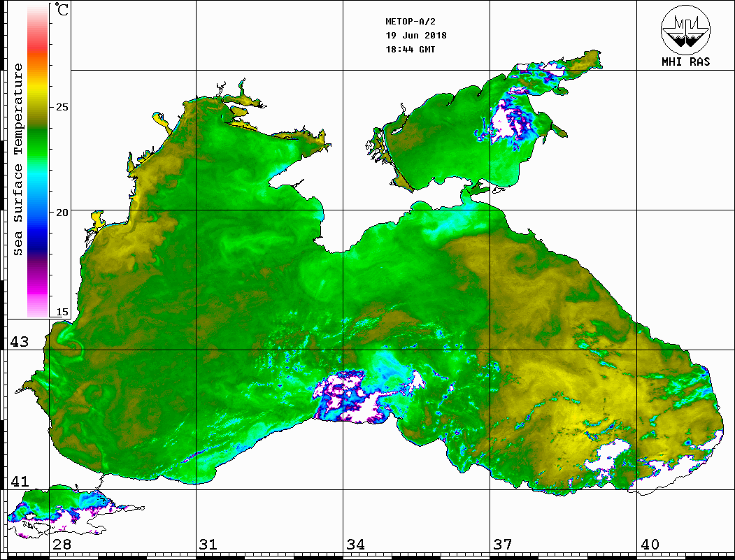735x560 pixels.
Task: Click longitude label 40
Action: point(650,545)
